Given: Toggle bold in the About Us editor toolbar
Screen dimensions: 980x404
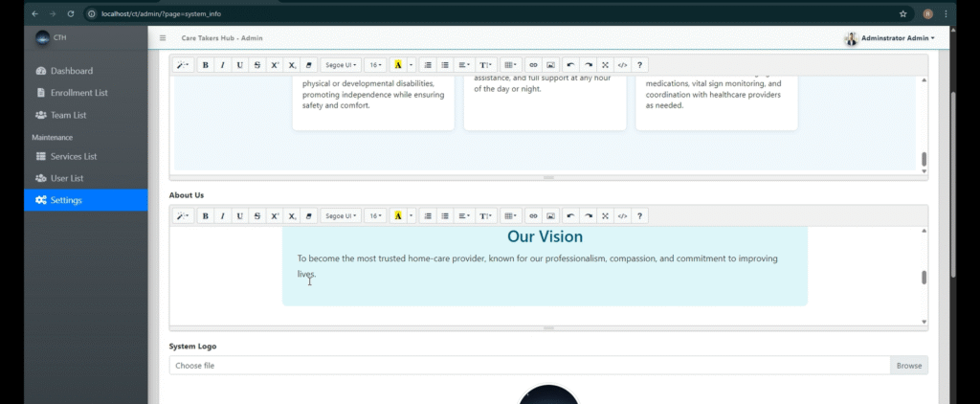Looking at the screenshot, I should 205,215.
